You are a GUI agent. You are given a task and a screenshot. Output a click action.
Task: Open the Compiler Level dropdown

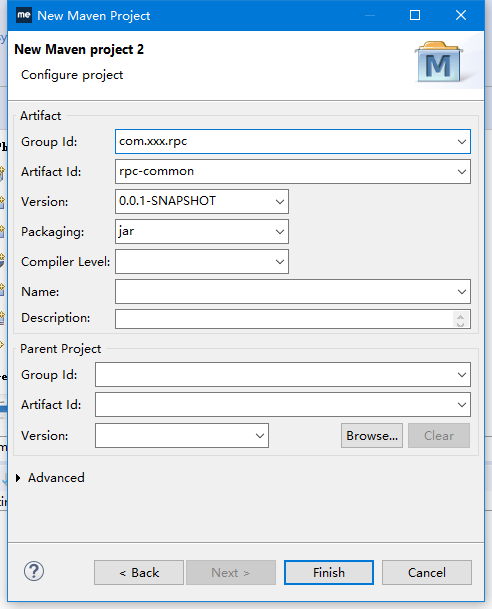click(280, 262)
